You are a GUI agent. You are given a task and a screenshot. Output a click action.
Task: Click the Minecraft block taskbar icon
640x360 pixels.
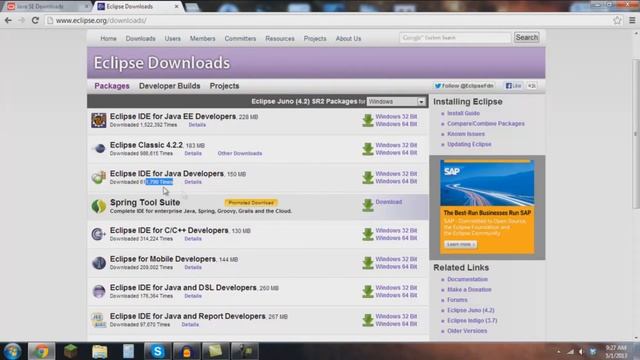pos(70,351)
